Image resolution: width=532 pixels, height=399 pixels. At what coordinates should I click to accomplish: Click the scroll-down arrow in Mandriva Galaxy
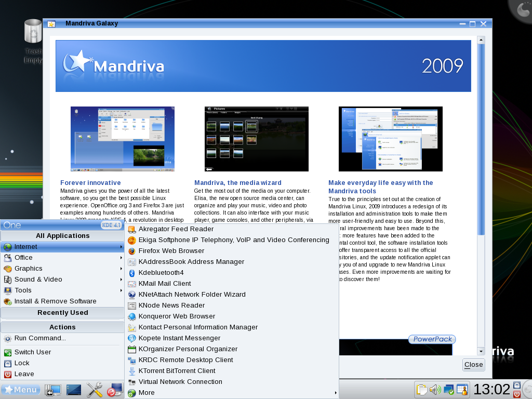coord(481,351)
